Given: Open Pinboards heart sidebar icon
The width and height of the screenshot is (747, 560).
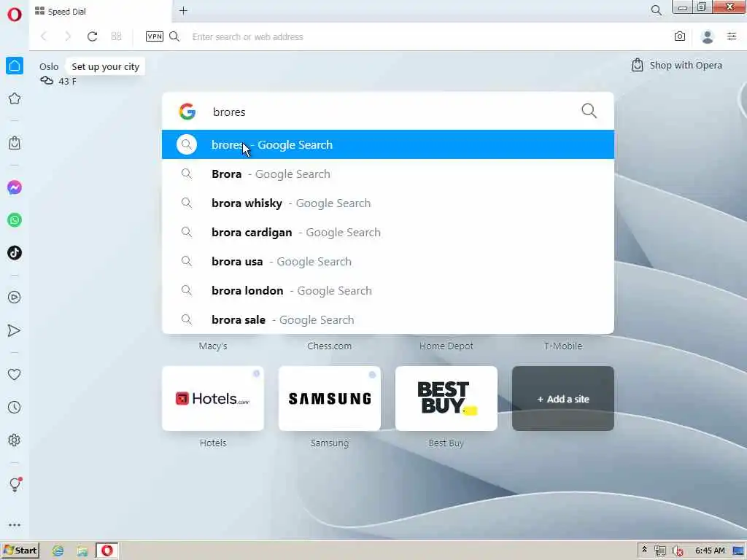Looking at the screenshot, I should (x=15, y=375).
